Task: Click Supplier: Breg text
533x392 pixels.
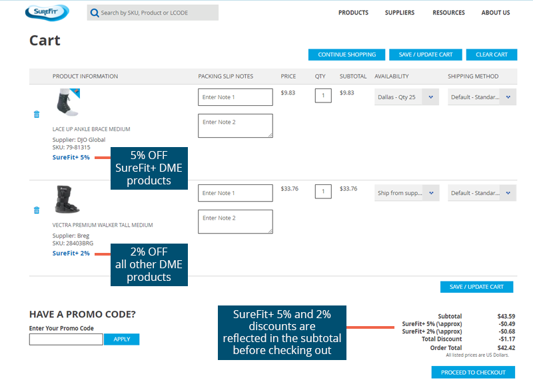Action: [71, 236]
